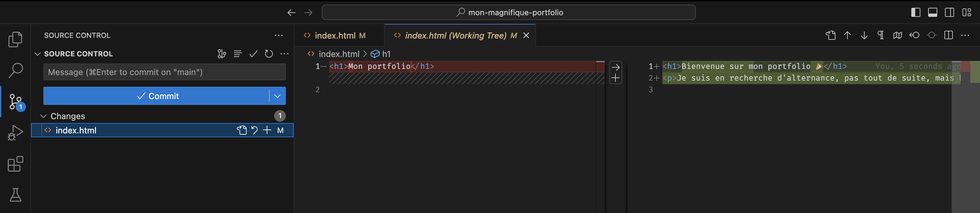Toggle whitespace display in diff editor

click(x=881, y=35)
